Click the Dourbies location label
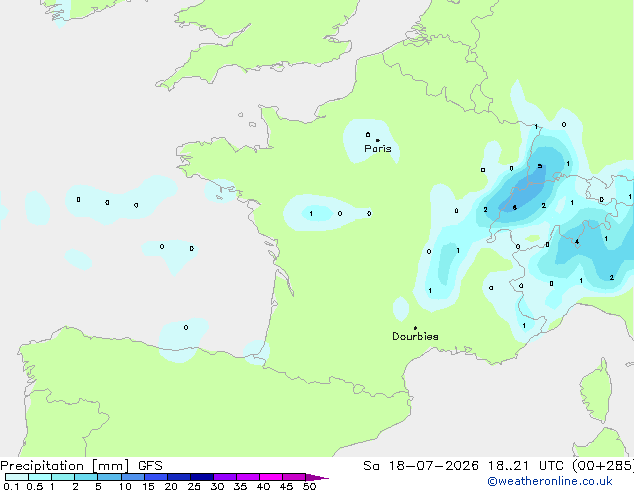The height and width of the screenshot is (490, 634). (x=415, y=336)
